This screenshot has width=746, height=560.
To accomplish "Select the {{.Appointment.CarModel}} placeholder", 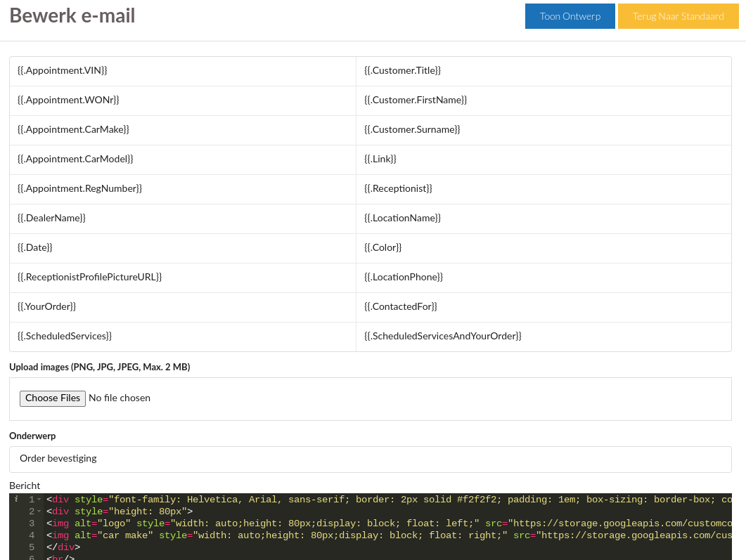I will point(75,159).
